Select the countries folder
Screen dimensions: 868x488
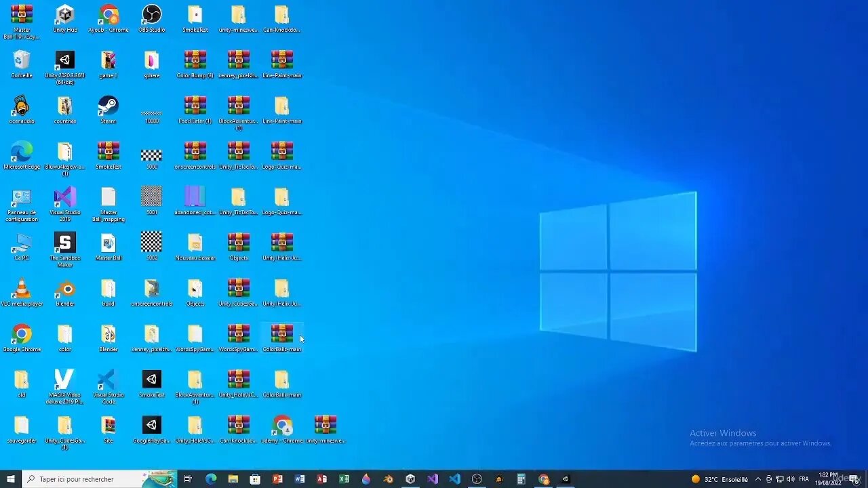(x=65, y=110)
